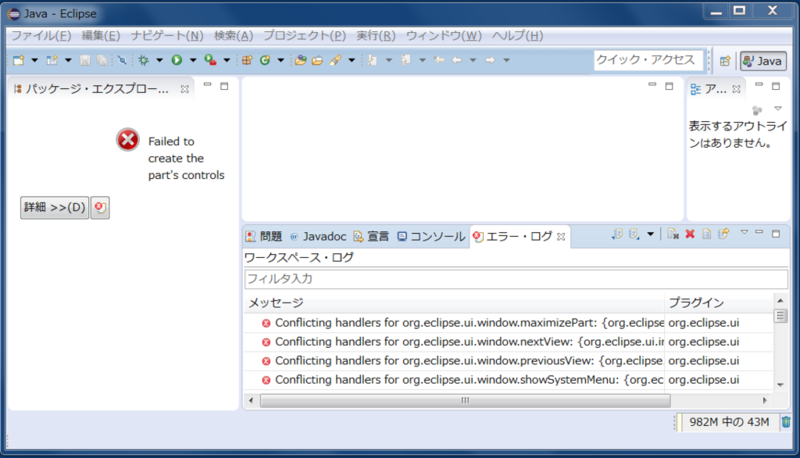Viewport: 800px width, 458px height.
Task: Select the previousView conflicting handlers row
Action: (509, 361)
